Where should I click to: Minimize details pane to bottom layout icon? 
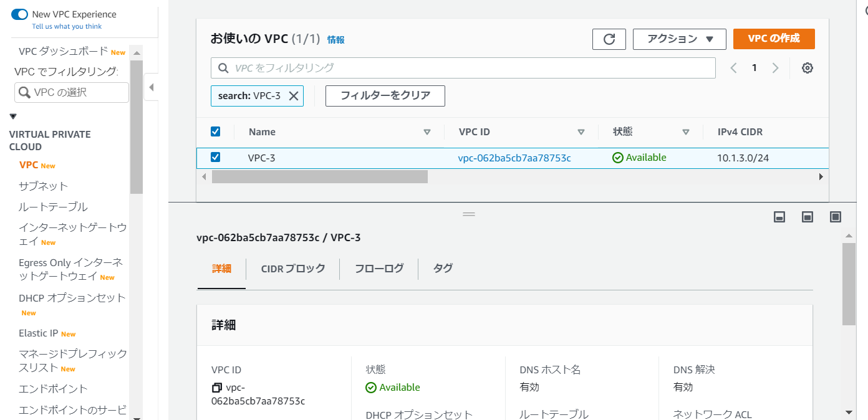pyautogui.click(x=779, y=217)
